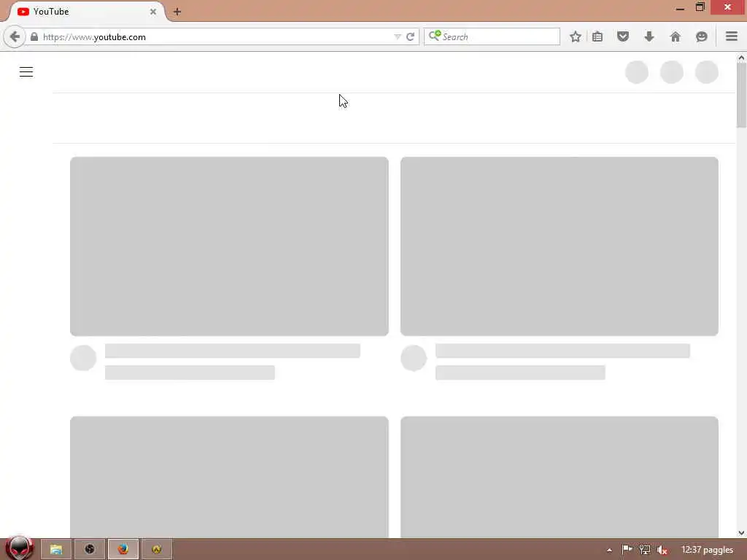Switch to Firefox in taskbar
The height and width of the screenshot is (560, 747).
click(x=123, y=549)
